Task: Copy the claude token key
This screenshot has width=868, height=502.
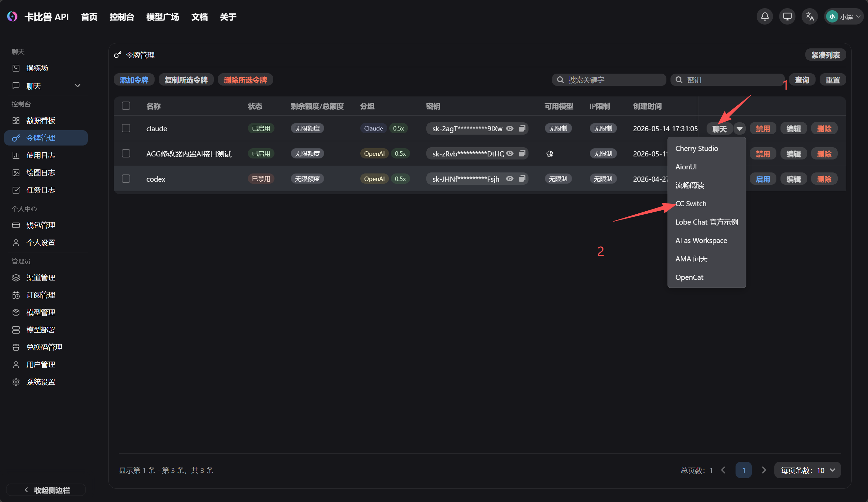Action: point(522,128)
